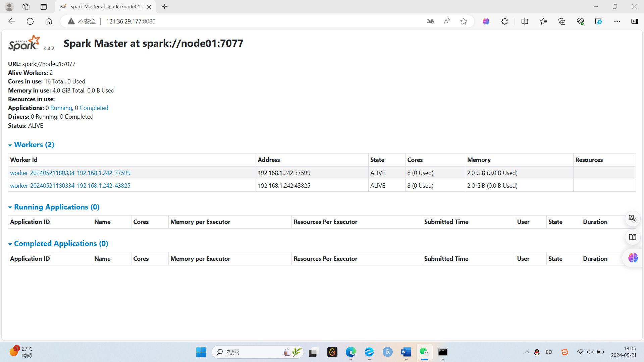Image resolution: width=644 pixels, height=362 pixels.
Task: Toggle the browser sidebar
Action: (x=635, y=21)
